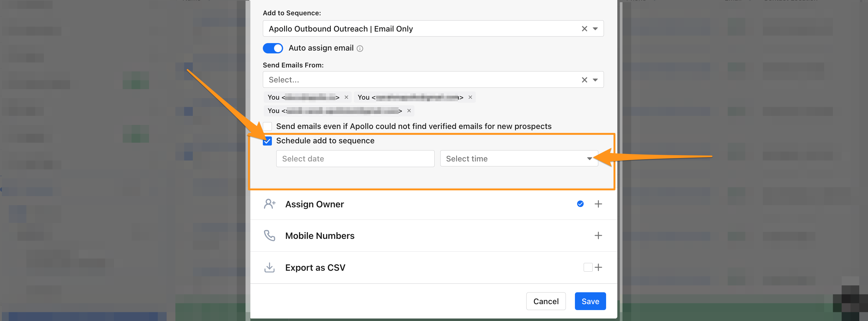Check Send emails without verified emails option
The height and width of the screenshot is (321, 868).
coord(267,126)
